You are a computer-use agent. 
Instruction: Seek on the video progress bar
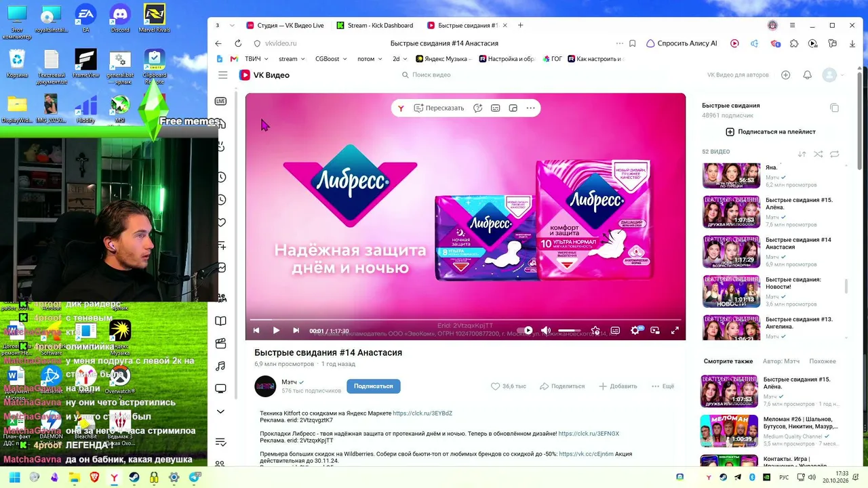465,319
